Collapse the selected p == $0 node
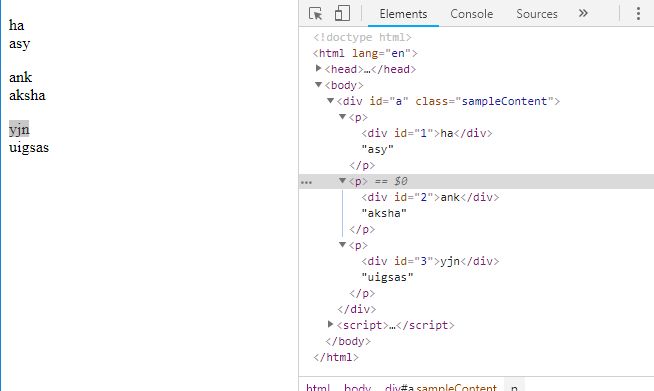654x391 pixels. click(342, 181)
